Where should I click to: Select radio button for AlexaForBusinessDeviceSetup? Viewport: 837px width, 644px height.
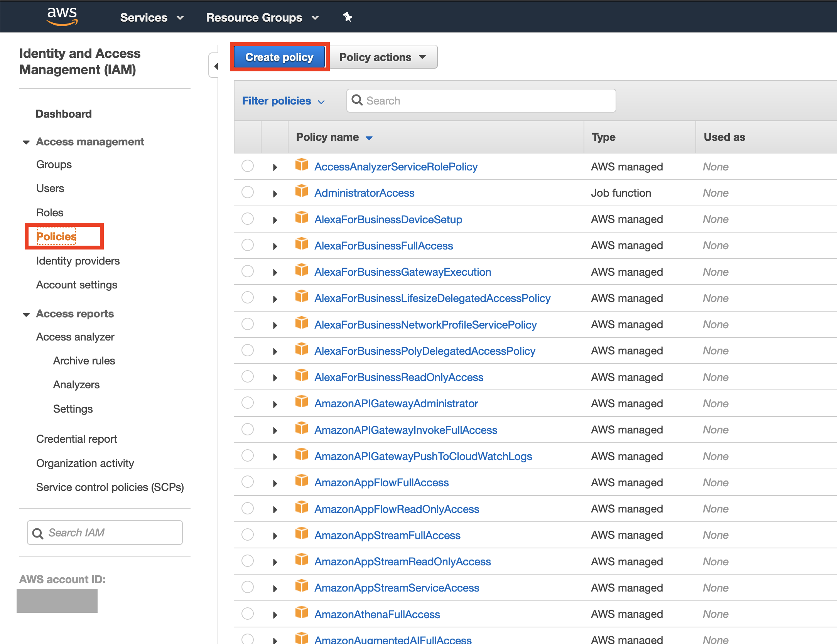(248, 219)
